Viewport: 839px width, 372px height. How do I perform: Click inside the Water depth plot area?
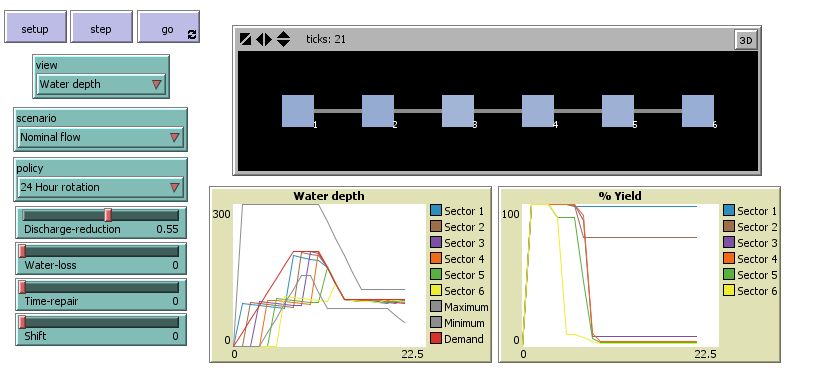tap(329, 275)
